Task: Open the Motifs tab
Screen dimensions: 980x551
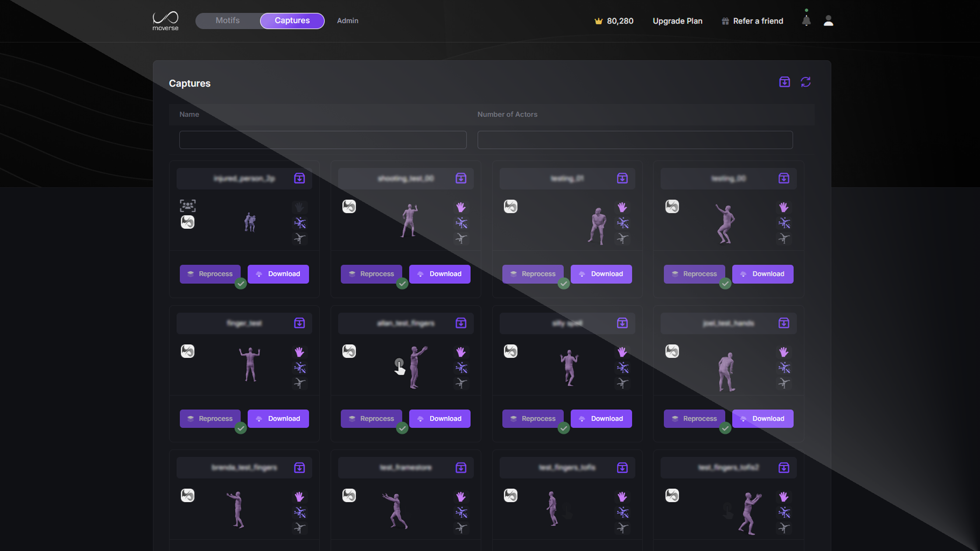Action: 227,21
